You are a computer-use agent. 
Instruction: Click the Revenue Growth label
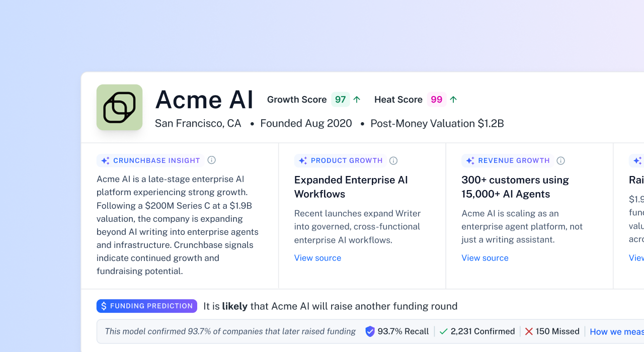coord(514,160)
